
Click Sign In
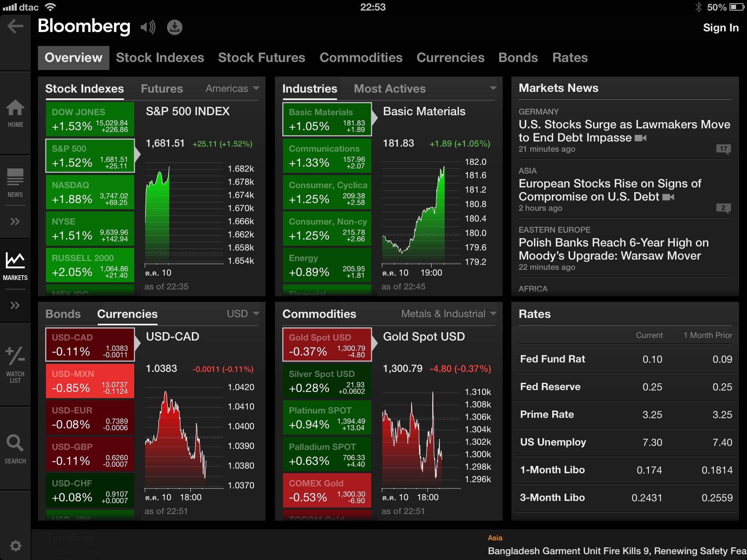(x=721, y=28)
